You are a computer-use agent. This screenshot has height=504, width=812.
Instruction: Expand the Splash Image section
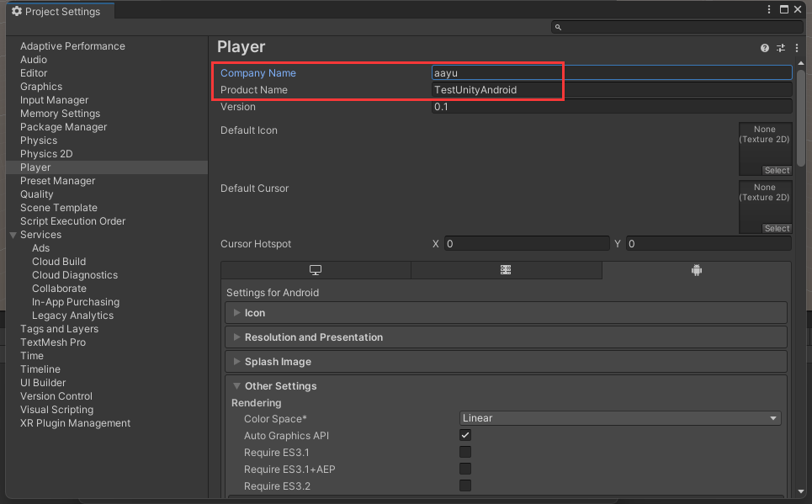coord(278,362)
